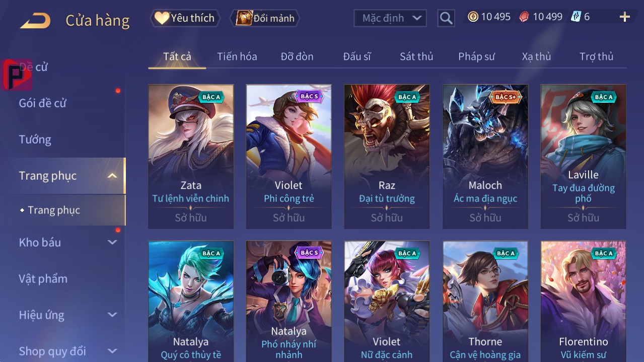Tap the red ruby currency icon
Screen dimensions: 644x362
(524, 17)
